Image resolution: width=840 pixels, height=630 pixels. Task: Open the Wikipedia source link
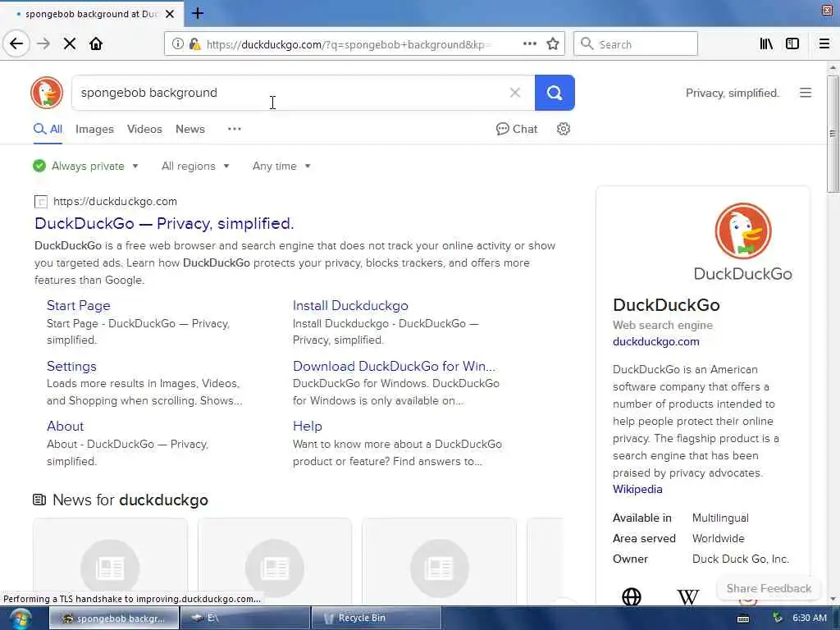[637, 489]
